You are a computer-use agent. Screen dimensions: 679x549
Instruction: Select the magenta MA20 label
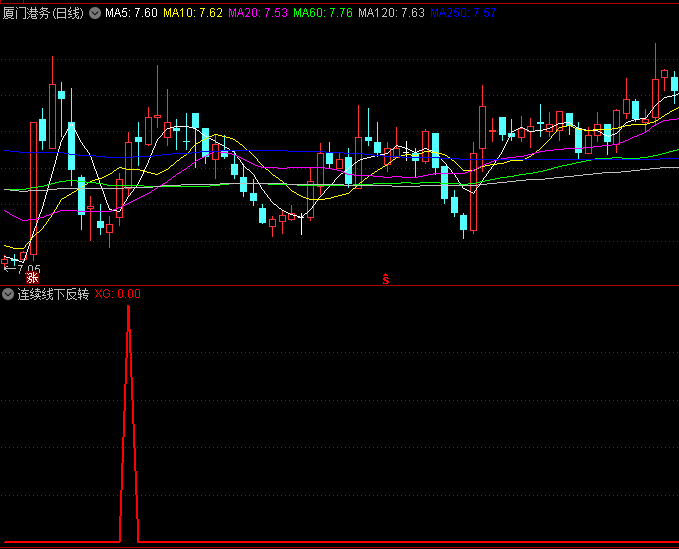pos(258,13)
